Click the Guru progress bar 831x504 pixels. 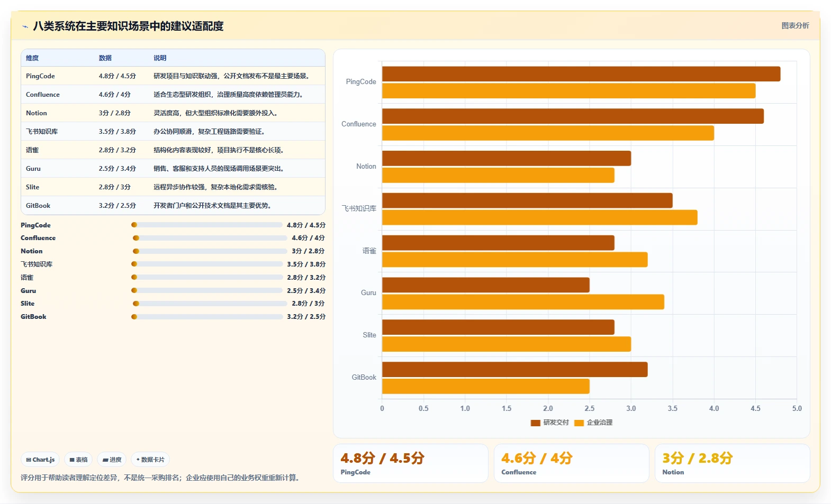tap(207, 290)
